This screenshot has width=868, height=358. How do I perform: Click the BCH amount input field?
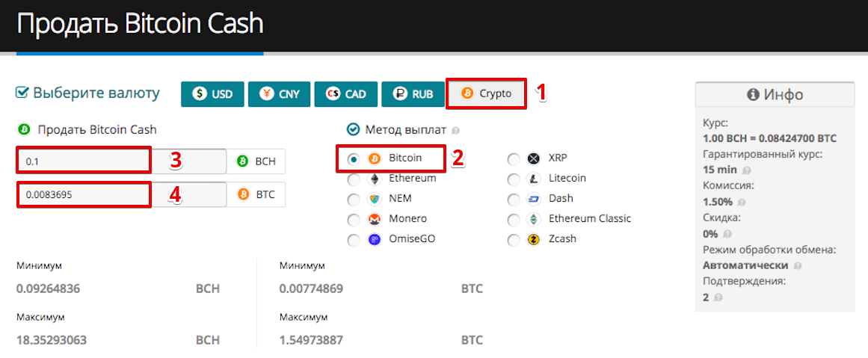pyautogui.click(x=122, y=161)
